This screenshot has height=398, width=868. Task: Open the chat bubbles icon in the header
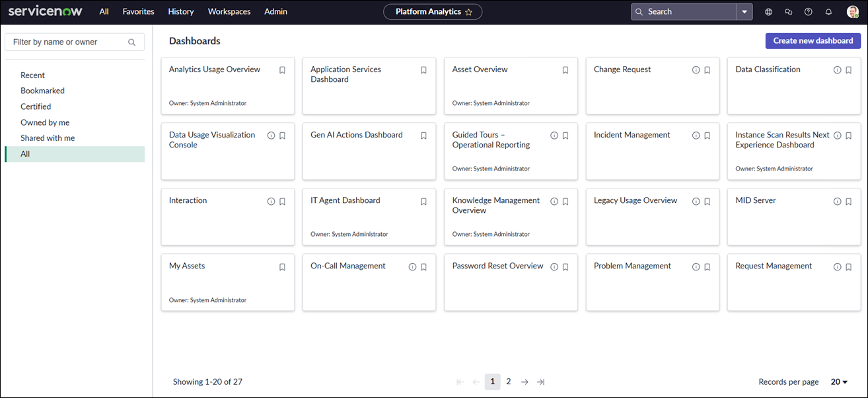pos(788,12)
